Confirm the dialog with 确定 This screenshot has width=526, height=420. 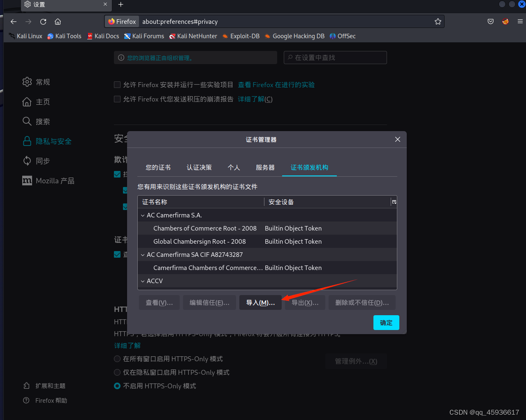coord(386,323)
